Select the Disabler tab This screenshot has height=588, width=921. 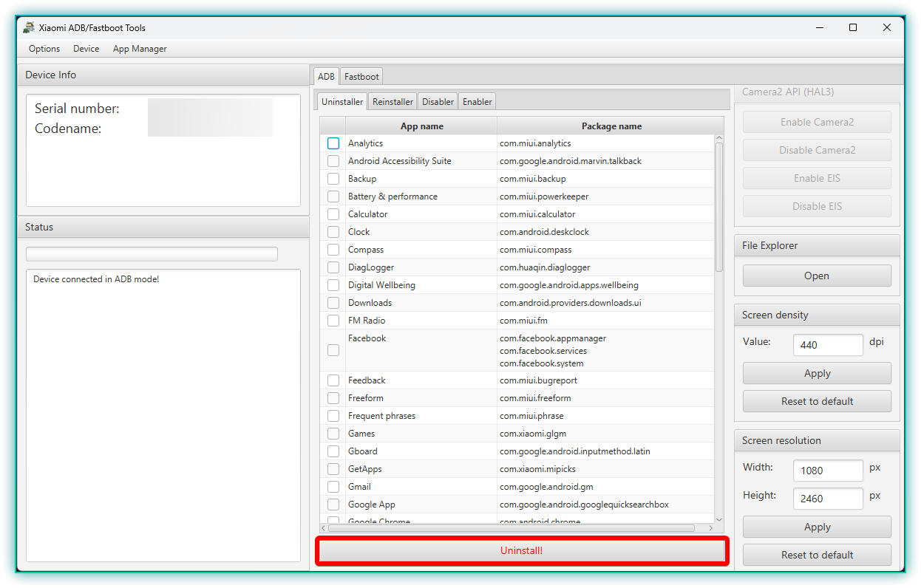click(438, 102)
